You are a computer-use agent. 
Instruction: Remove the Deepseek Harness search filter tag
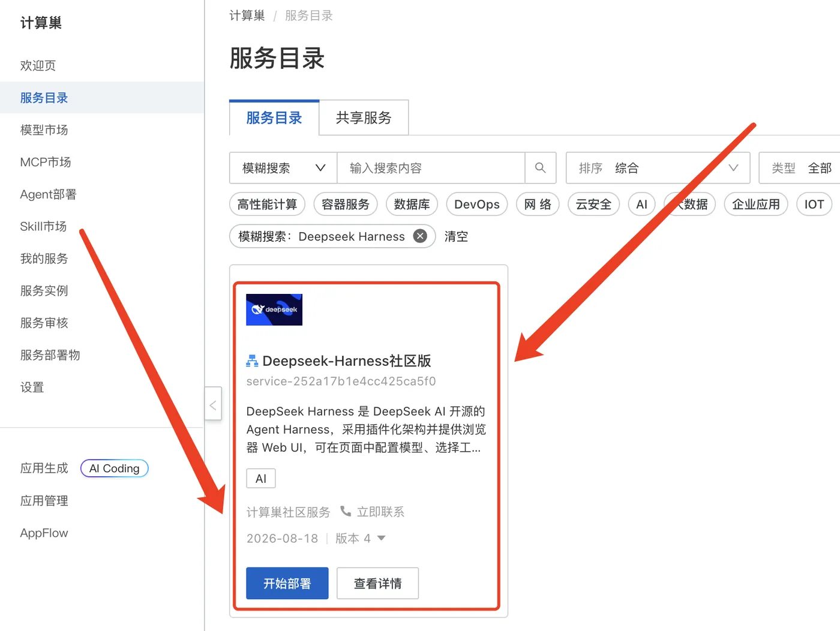(421, 236)
